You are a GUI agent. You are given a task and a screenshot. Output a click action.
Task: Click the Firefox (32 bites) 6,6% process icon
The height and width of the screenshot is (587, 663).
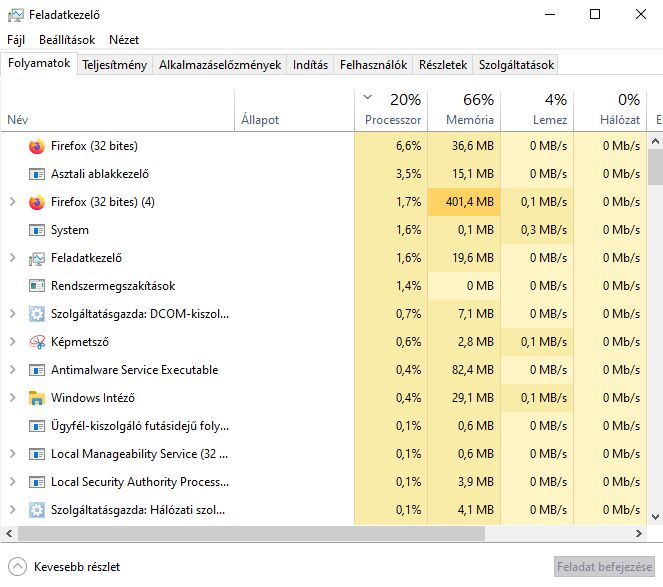[37, 146]
